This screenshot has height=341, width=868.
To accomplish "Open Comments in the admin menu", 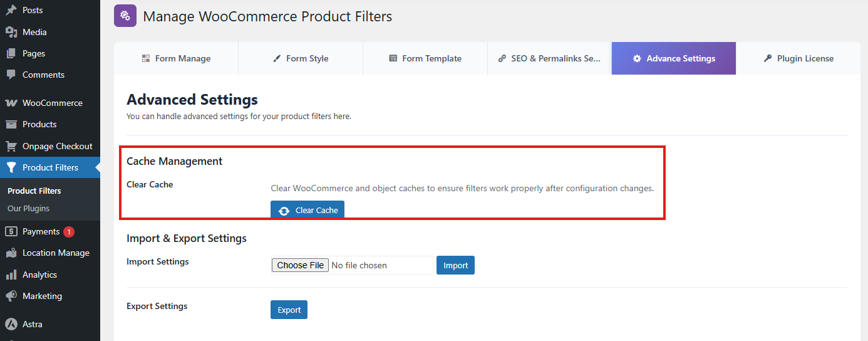I will (50, 75).
